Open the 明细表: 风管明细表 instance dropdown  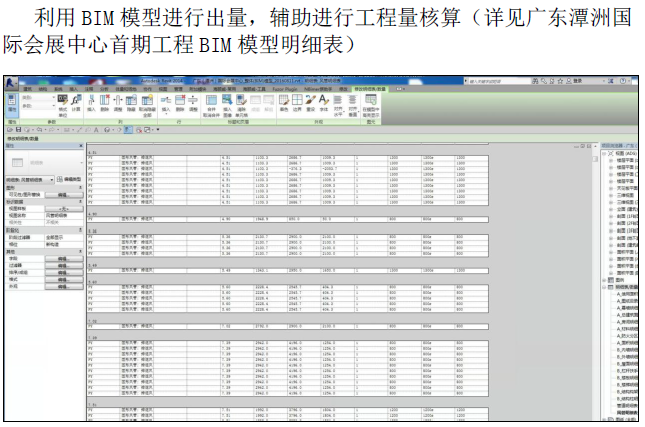(x=30, y=180)
